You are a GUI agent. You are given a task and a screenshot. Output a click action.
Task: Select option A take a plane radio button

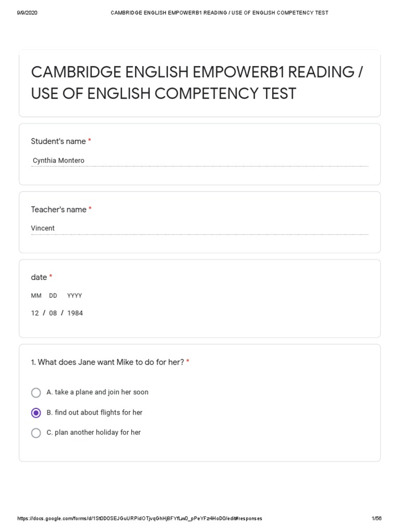point(36,393)
